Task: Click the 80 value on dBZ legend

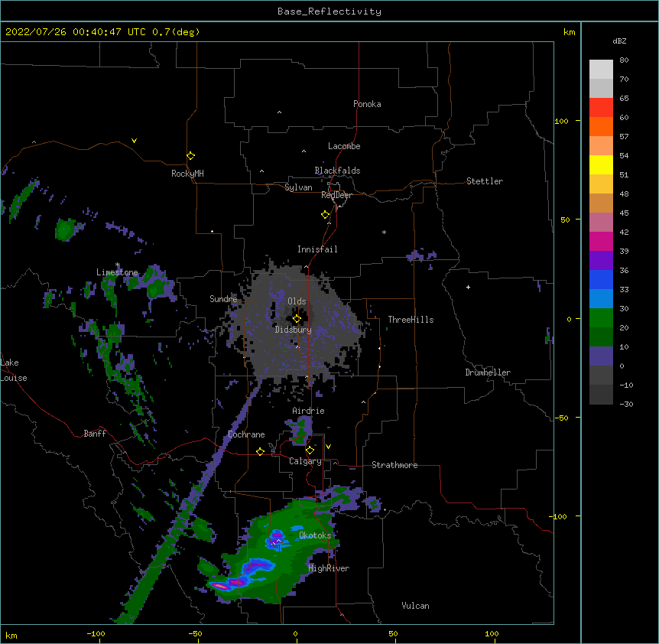Action: [624, 60]
